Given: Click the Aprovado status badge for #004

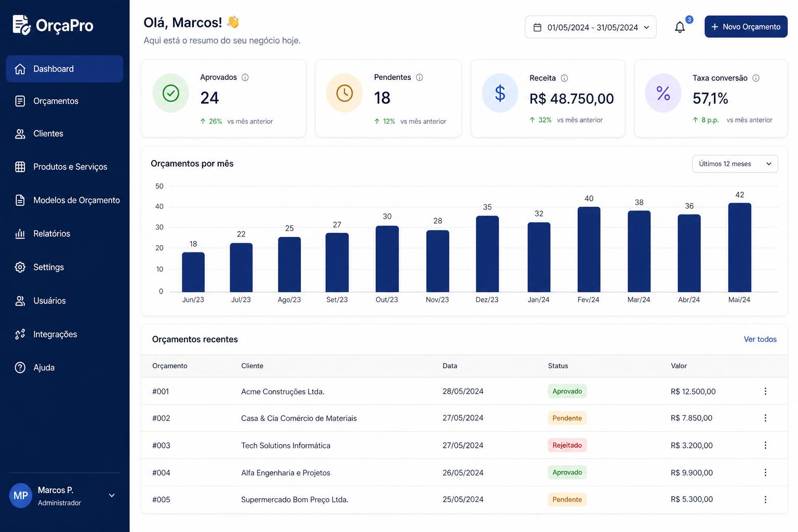Looking at the screenshot, I should [567, 472].
